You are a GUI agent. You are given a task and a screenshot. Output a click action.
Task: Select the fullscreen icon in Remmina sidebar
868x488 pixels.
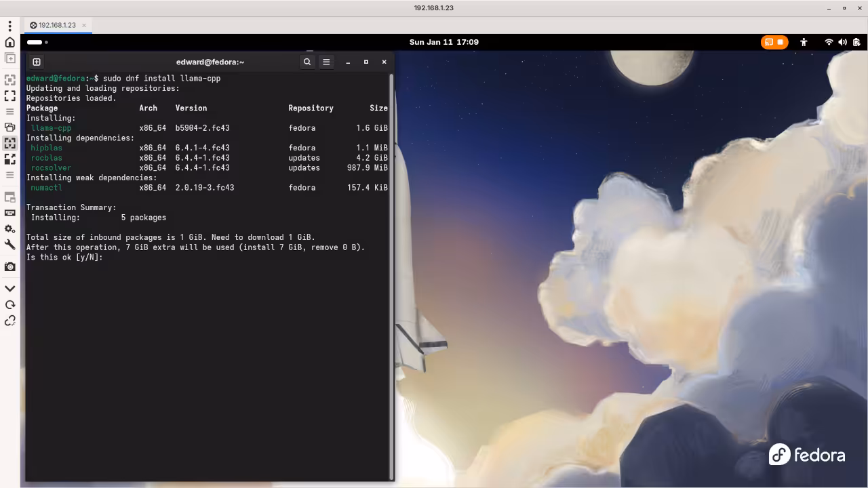click(x=9, y=96)
